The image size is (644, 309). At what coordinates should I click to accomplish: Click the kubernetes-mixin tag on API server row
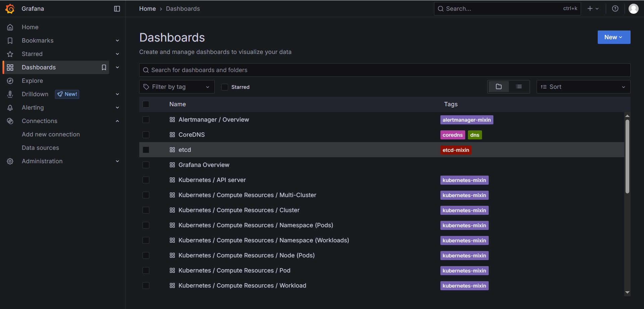pyautogui.click(x=464, y=180)
